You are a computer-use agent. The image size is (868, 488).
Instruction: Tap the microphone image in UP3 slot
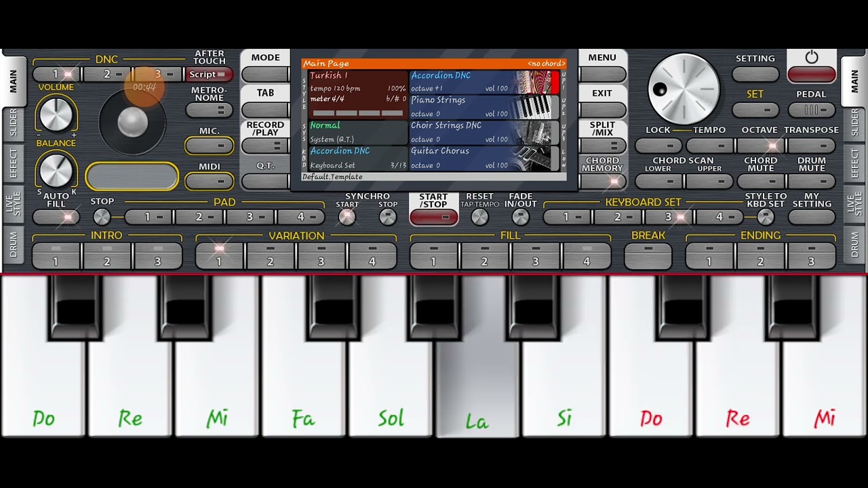534,132
